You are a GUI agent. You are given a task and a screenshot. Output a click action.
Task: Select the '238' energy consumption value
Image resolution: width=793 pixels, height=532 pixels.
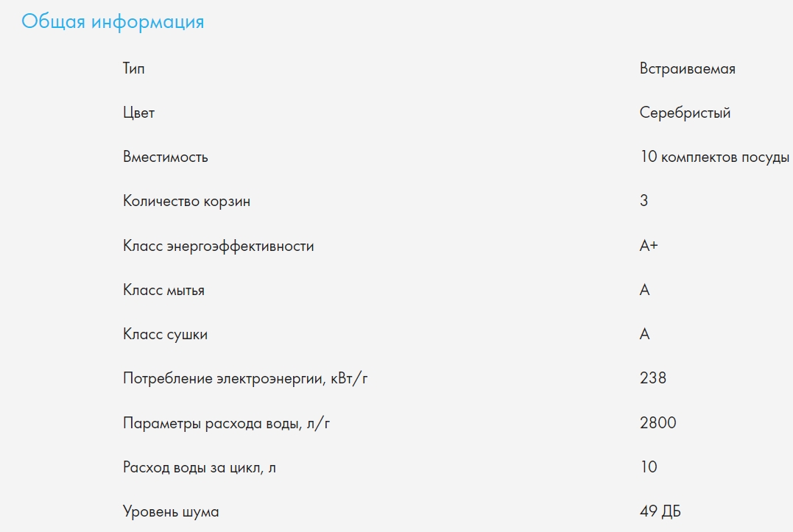coord(653,379)
